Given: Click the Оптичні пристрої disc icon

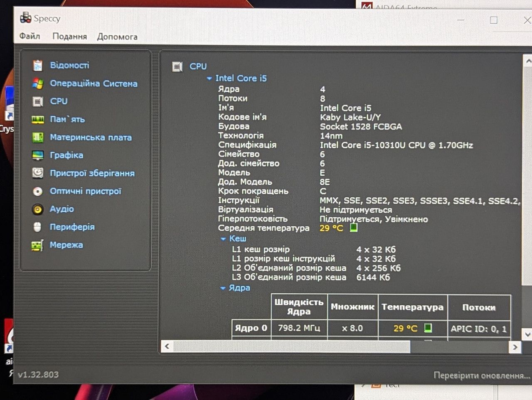Looking at the screenshot, I should pos(37,191).
